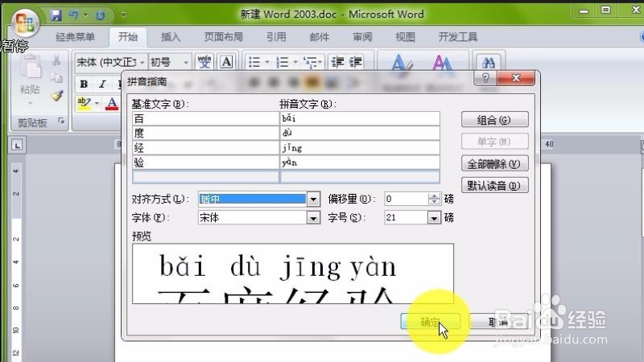Toggle Bold formatting
644x362 pixels.
pyautogui.click(x=84, y=84)
